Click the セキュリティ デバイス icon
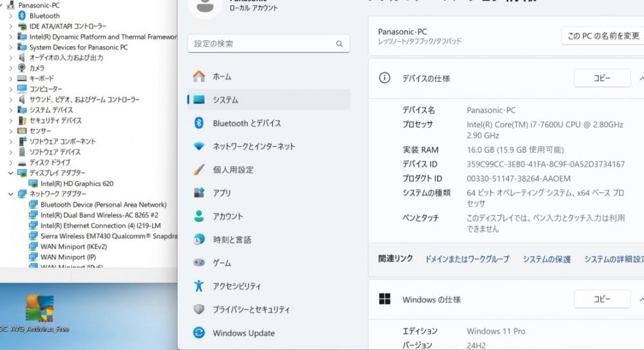 (22, 120)
